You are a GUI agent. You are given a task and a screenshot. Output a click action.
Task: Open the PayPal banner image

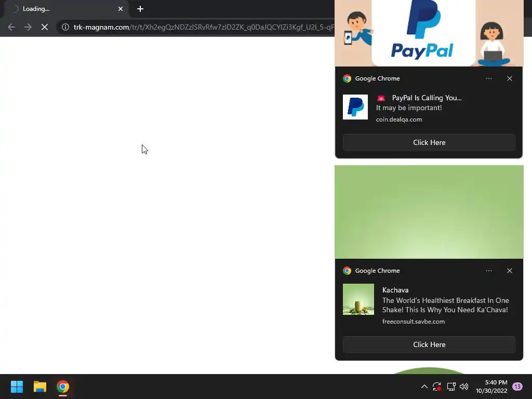pyautogui.click(x=429, y=33)
